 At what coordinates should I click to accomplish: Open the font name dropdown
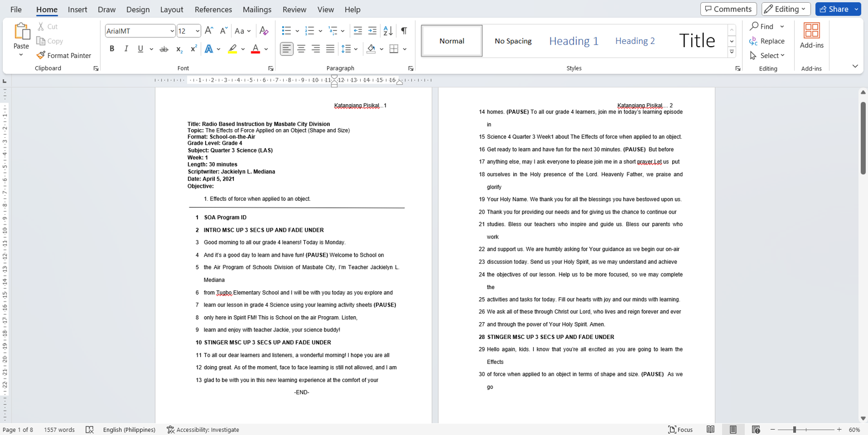click(x=172, y=31)
